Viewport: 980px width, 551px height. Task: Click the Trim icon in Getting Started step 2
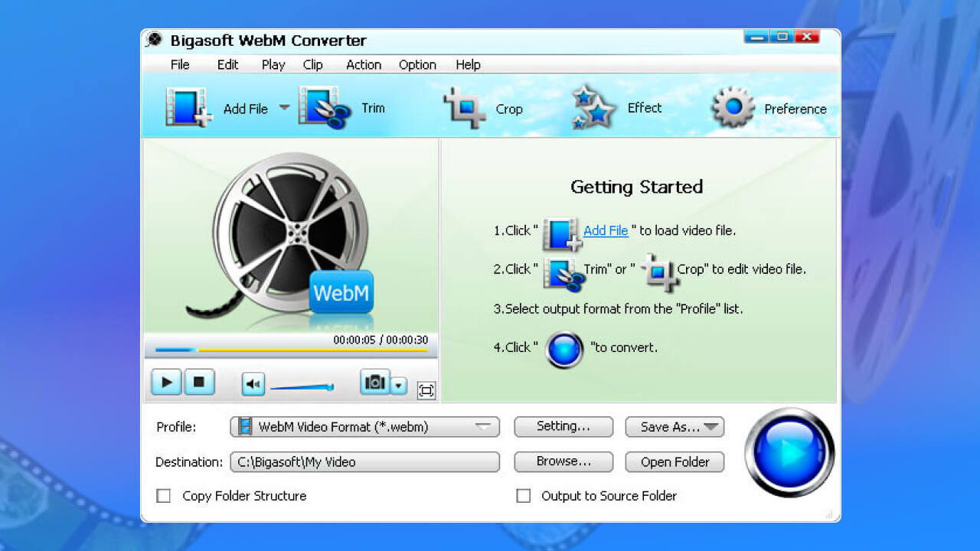tap(563, 274)
